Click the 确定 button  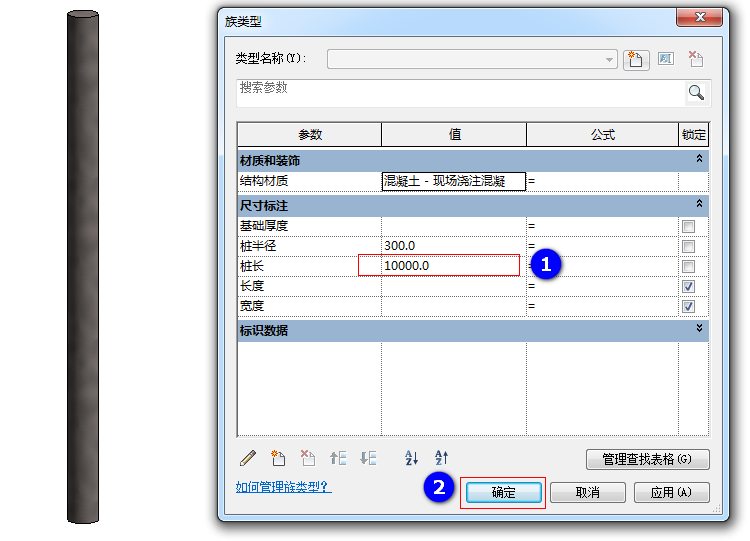[504, 492]
